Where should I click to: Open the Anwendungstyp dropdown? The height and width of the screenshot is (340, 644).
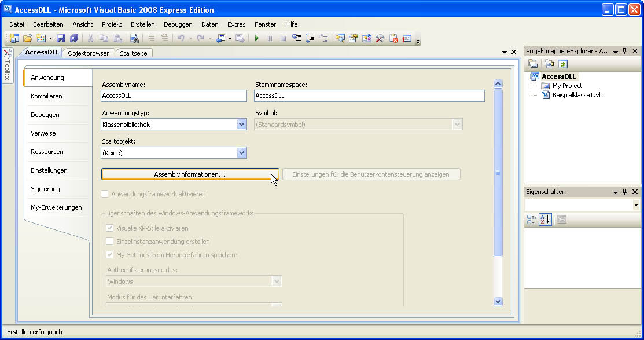pyautogui.click(x=241, y=125)
